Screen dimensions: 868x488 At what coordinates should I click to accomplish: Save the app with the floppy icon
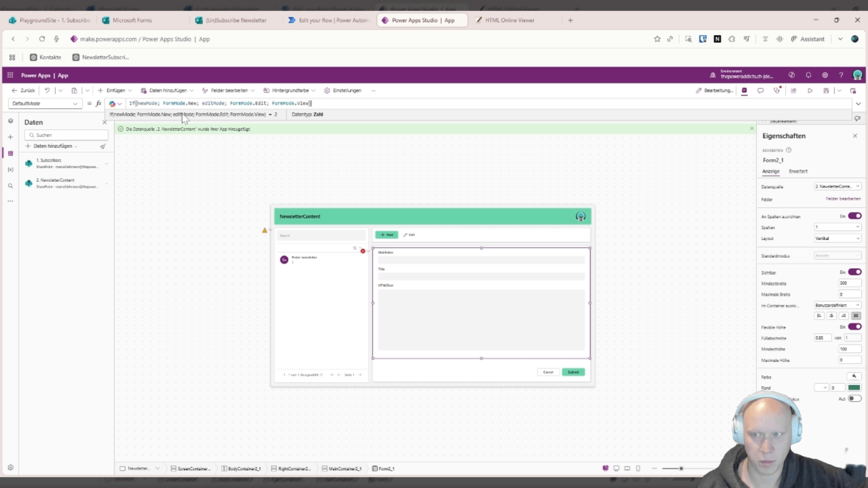tap(826, 90)
